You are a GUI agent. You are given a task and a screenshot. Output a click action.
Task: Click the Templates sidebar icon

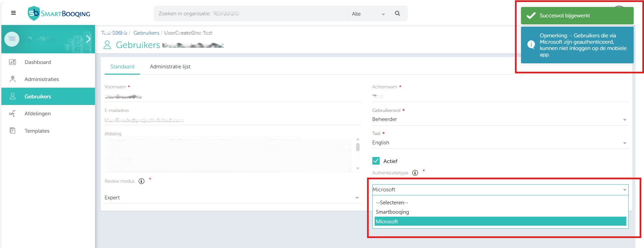(x=13, y=131)
